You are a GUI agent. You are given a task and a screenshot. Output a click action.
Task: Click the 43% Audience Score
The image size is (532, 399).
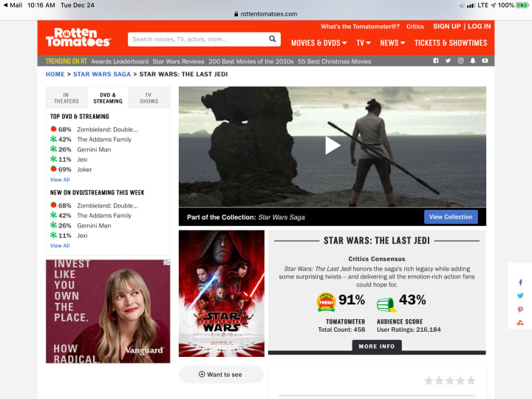[x=412, y=300]
